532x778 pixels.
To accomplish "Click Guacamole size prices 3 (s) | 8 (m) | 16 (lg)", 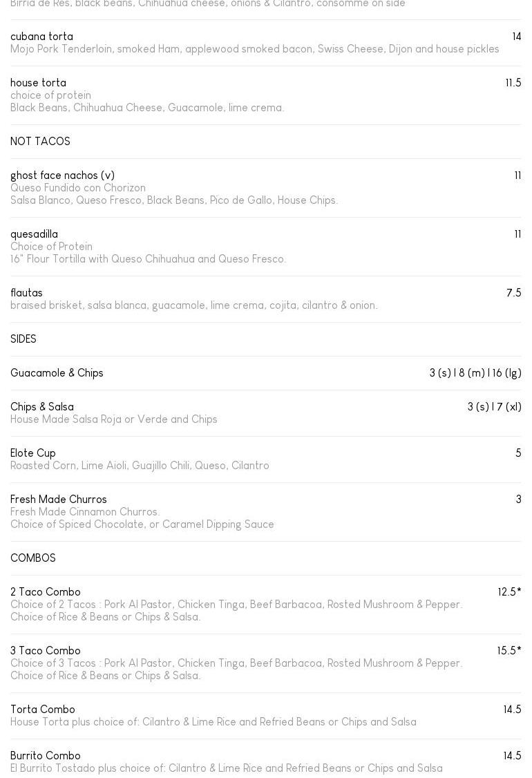I will click(x=475, y=373).
